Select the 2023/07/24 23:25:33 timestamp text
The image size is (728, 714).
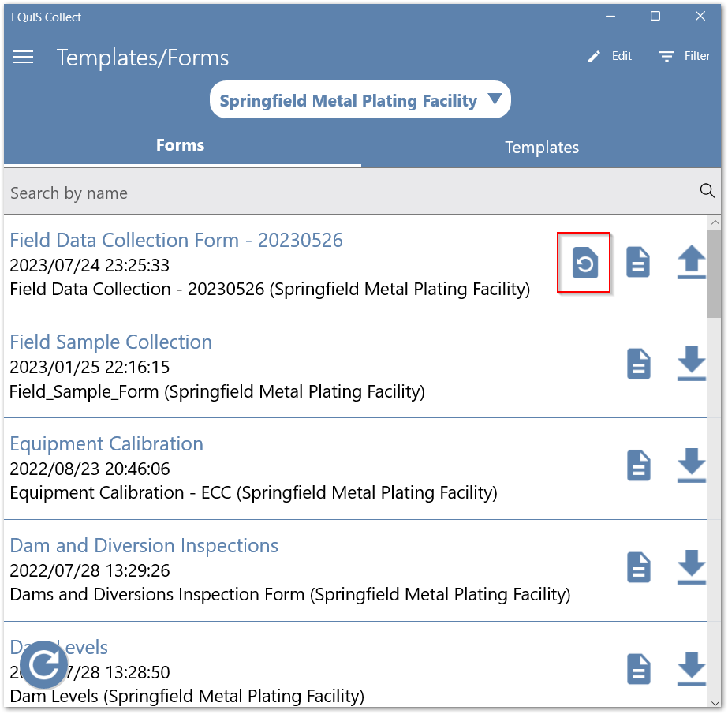click(x=90, y=265)
